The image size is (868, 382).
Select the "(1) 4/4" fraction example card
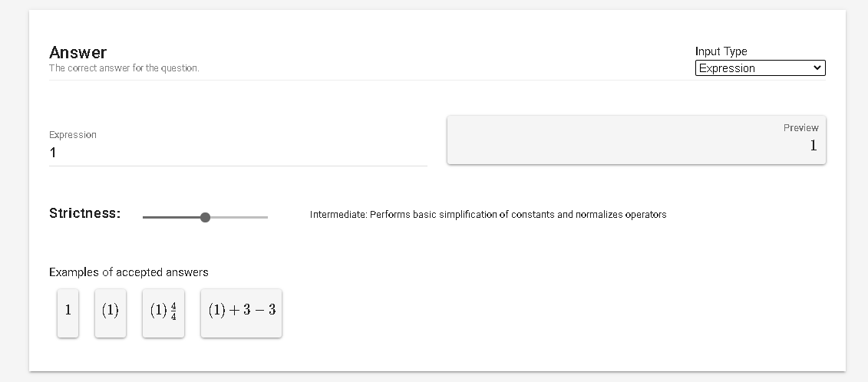click(163, 311)
